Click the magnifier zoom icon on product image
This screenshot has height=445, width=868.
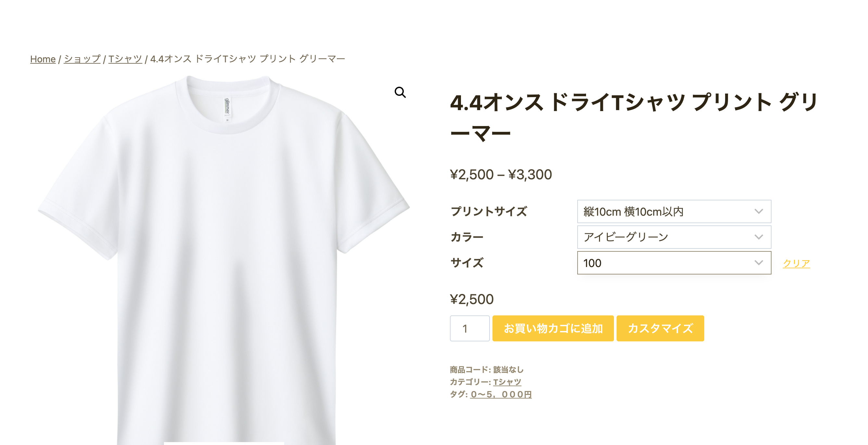coord(400,92)
